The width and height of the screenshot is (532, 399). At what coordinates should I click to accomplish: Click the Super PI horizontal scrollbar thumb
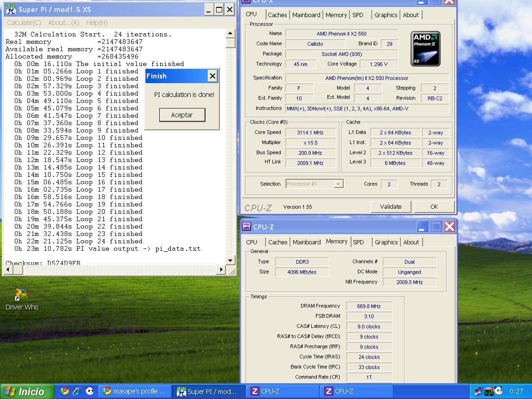(18, 270)
